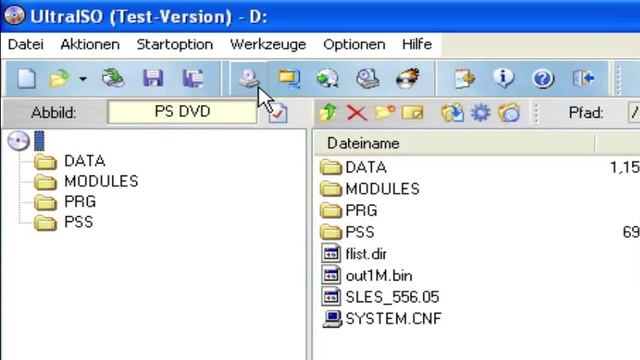Click the Rename folder icon
Viewport: 640px width, 360px height.
pyautogui.click(x=413, y=112)
